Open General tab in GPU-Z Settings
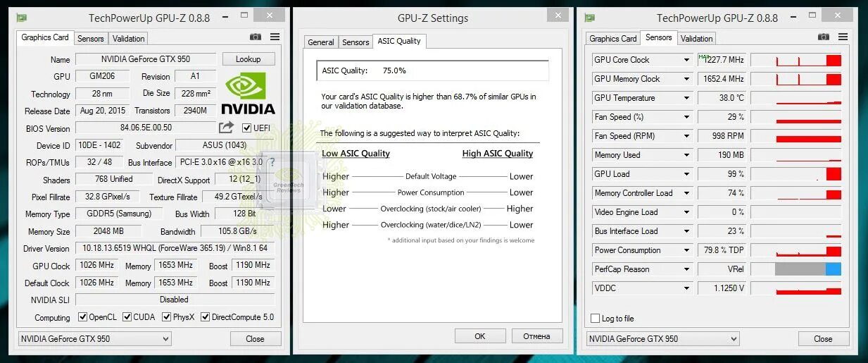 coord(321,42)
